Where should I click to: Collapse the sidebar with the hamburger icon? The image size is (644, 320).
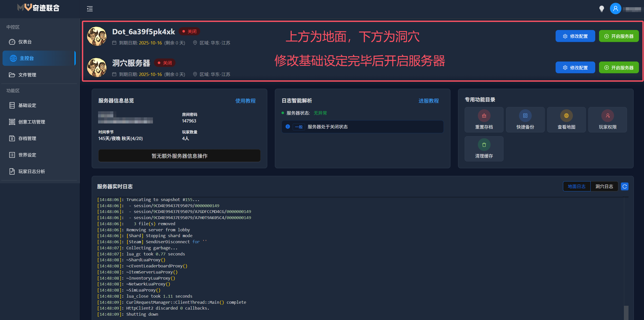(x=90, y=9)
